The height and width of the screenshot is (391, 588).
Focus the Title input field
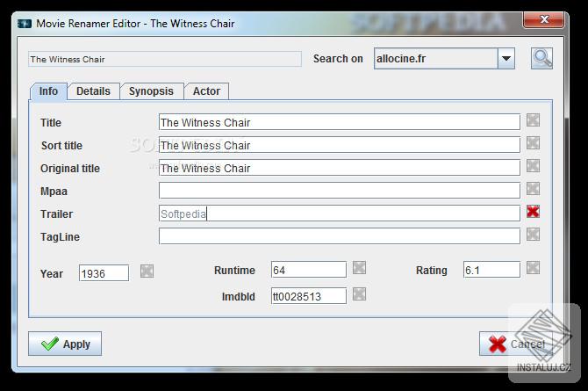click(x=340, y=122)
